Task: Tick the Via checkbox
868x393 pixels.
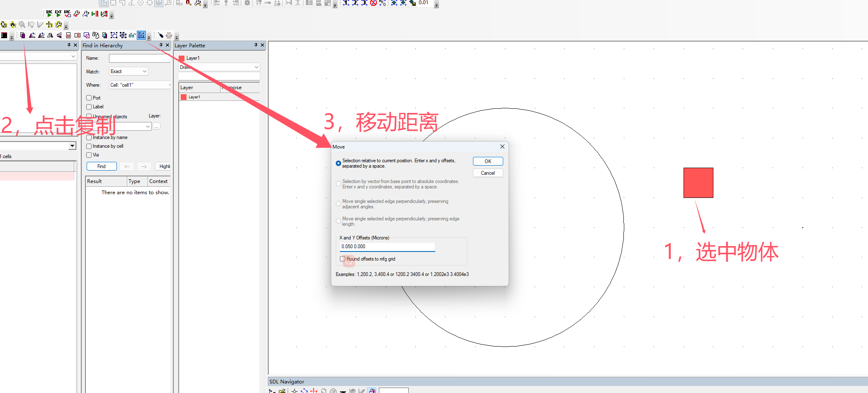Action: click(x=89, y=155)
